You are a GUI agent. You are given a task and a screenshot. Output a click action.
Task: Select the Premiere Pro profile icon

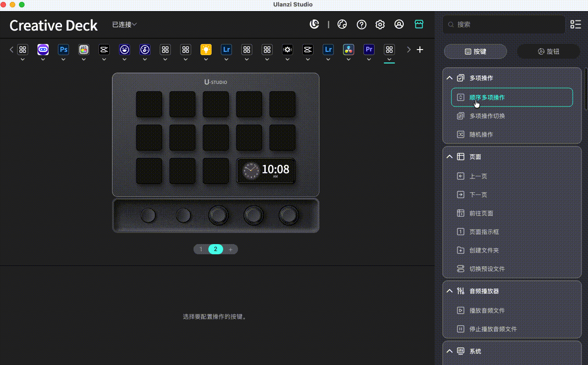369,50
